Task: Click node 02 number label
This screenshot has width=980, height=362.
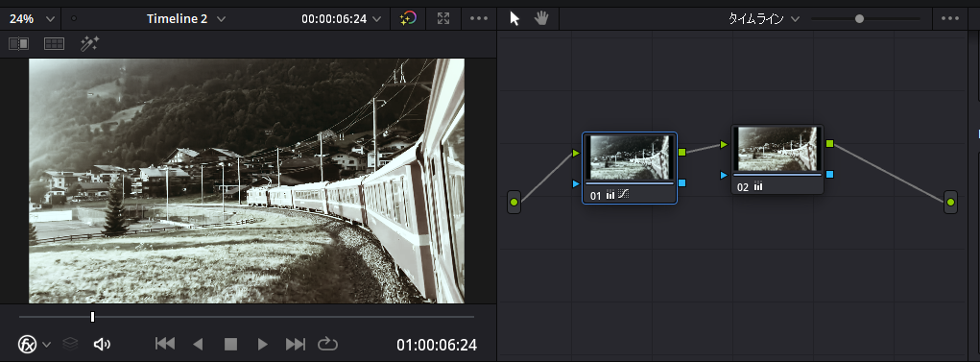Action: click(743, 187)
